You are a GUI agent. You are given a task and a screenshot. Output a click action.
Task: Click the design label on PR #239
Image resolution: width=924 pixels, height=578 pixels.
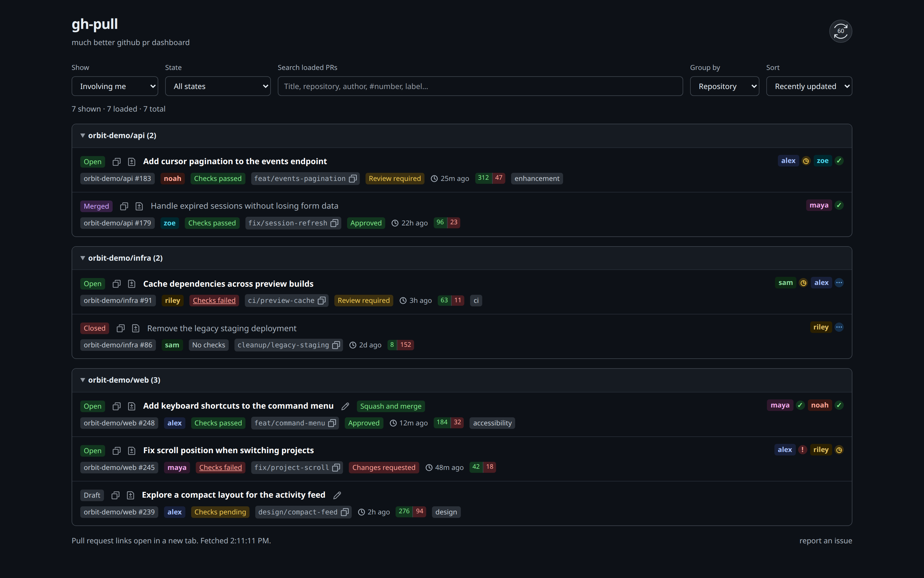(x=446, y=512)
